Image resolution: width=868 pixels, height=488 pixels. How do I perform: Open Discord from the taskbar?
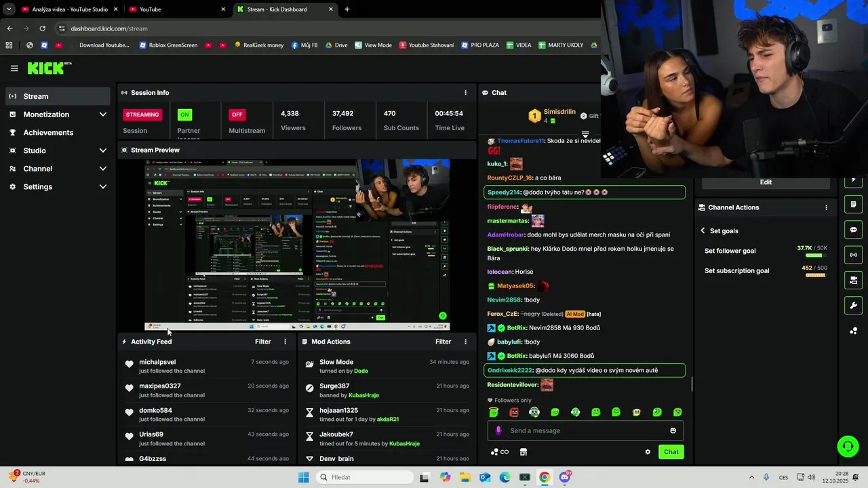(x=564, y=477)
